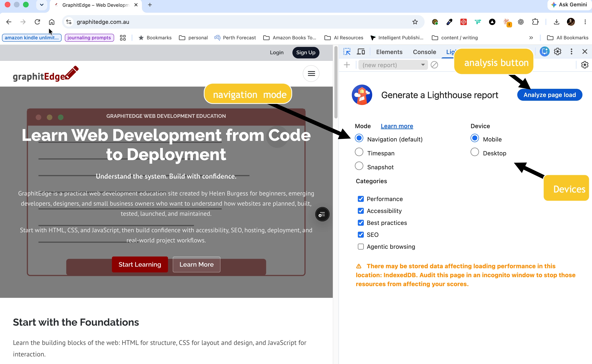The image size is (592, 364).
Task: Open DevTools settings gear in top bar
Action: [x=558, y=51]
